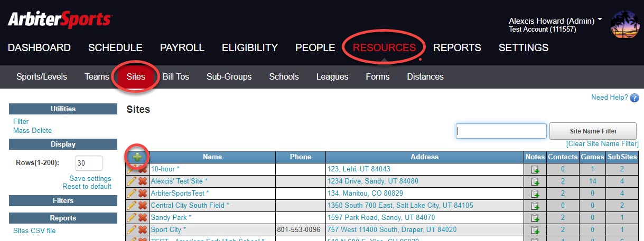The width and height of the screenshot is (644, 241).
Task: Open the palm tree profile avatar
Action: pyautogui.click(x=625, y=25)
